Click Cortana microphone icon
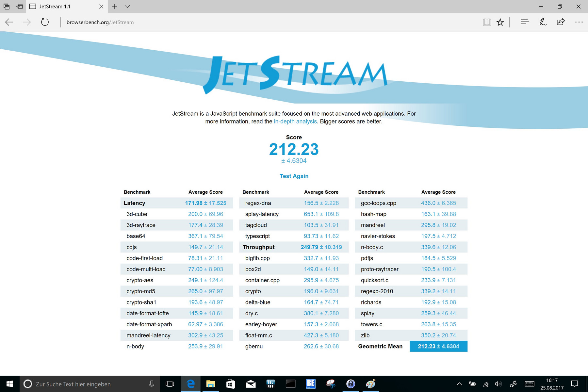Viewport: 588px width, 392px height. [152, 384]
